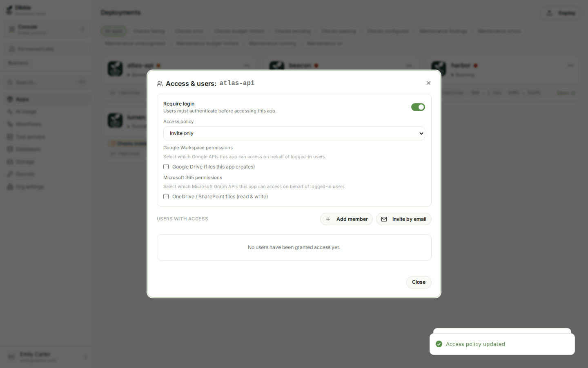Click the Dibble logo in the sidebar header
Viewport: 588px width, 368px height.
tap(9, 10)
